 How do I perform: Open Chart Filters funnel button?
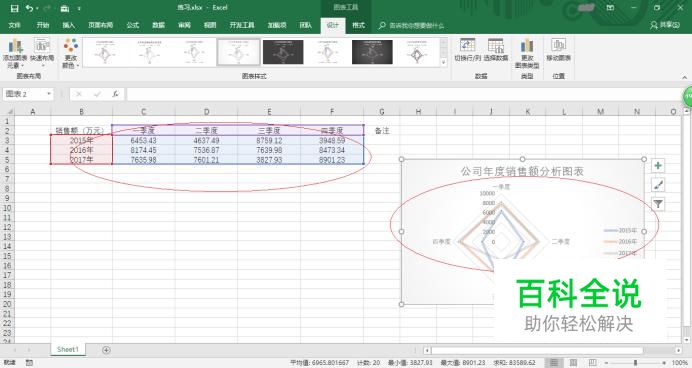(658, 204)
